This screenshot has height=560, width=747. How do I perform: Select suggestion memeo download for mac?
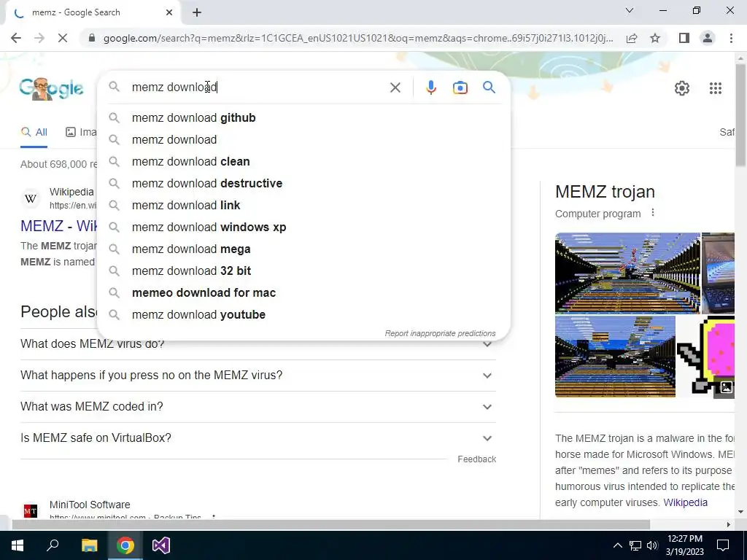303,293
